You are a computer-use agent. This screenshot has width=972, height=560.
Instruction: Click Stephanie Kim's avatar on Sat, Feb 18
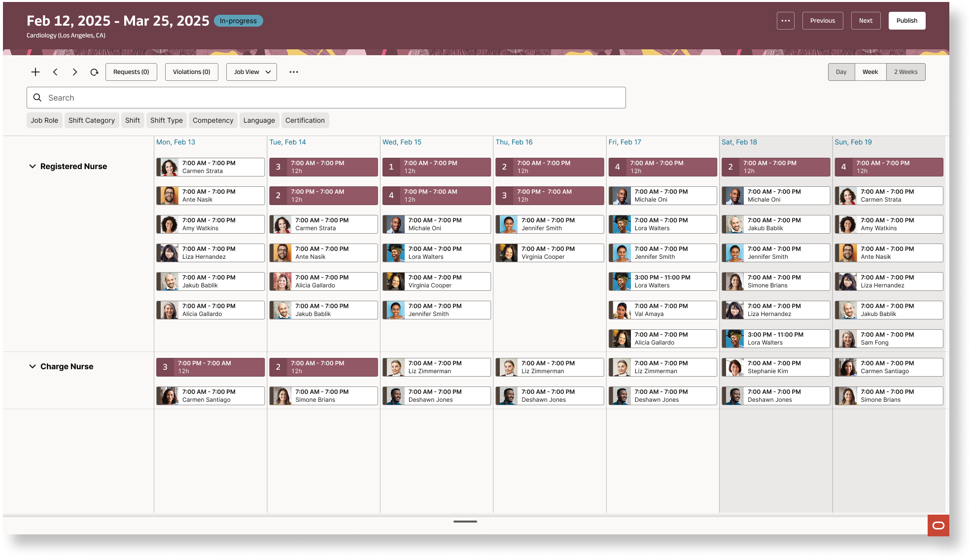734,367
